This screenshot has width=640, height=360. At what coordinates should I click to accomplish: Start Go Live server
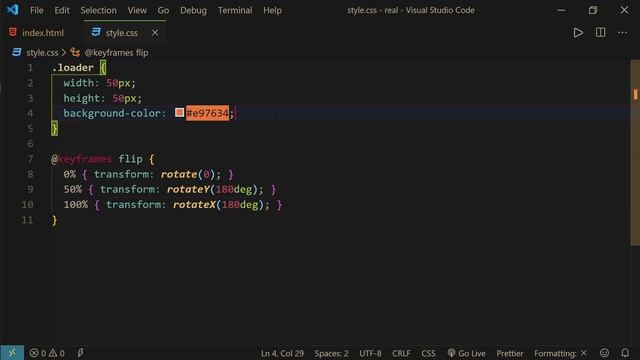pyautogui.click(x=467, y=353)
